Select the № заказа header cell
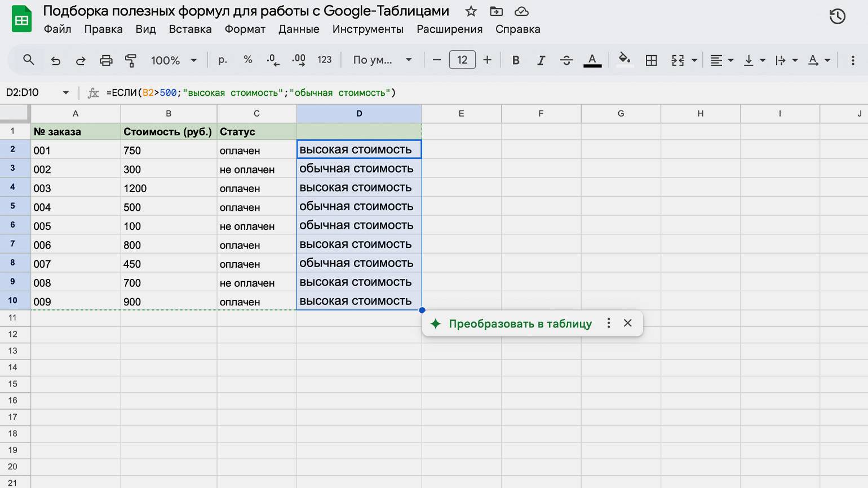The image size is (868, 488). click(76, 131)
